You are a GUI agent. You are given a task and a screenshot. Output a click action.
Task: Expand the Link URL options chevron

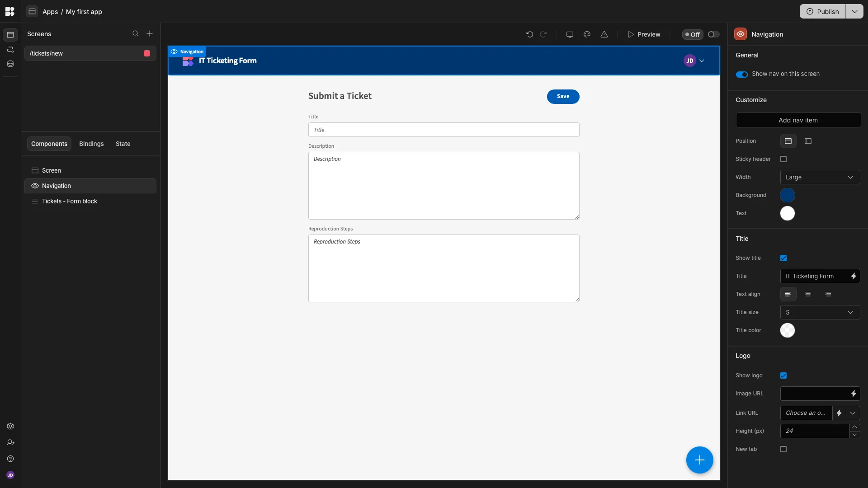pyautogui.click(x=853, y=413)
